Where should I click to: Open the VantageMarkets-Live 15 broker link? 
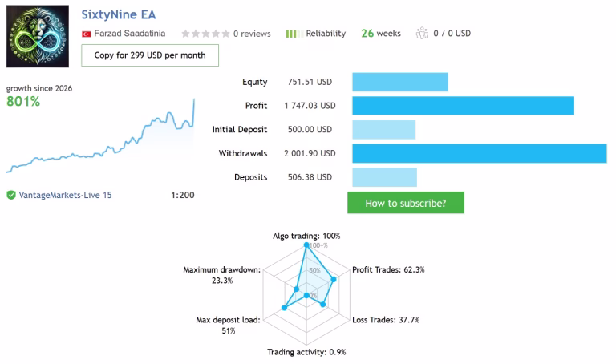tap(65, 195)
